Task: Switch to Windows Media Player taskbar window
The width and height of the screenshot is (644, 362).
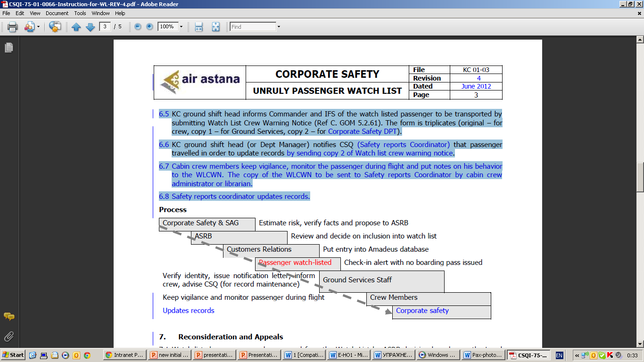Action: coord(438,355)
